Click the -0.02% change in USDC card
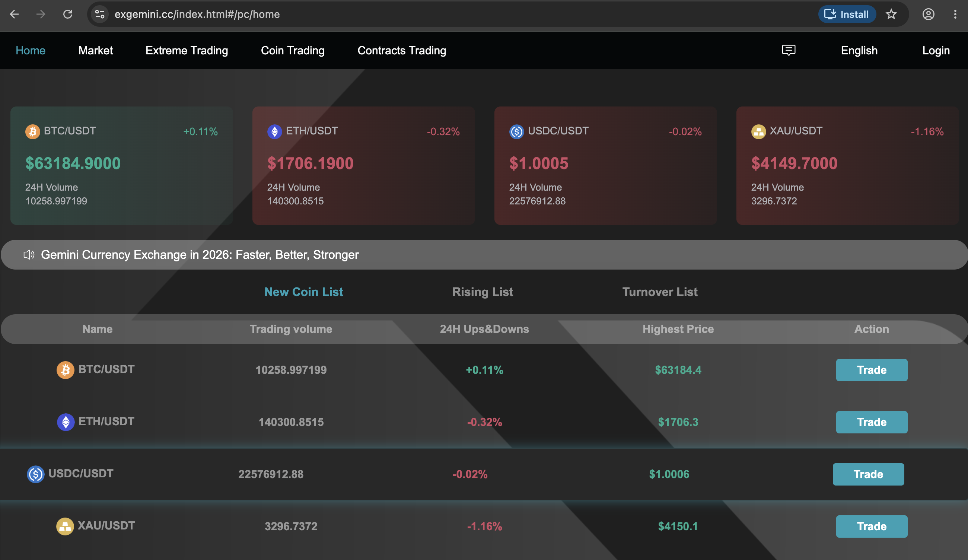Image resolution: width=968 pixels, height=560 pixels. [x=685, y=132]
